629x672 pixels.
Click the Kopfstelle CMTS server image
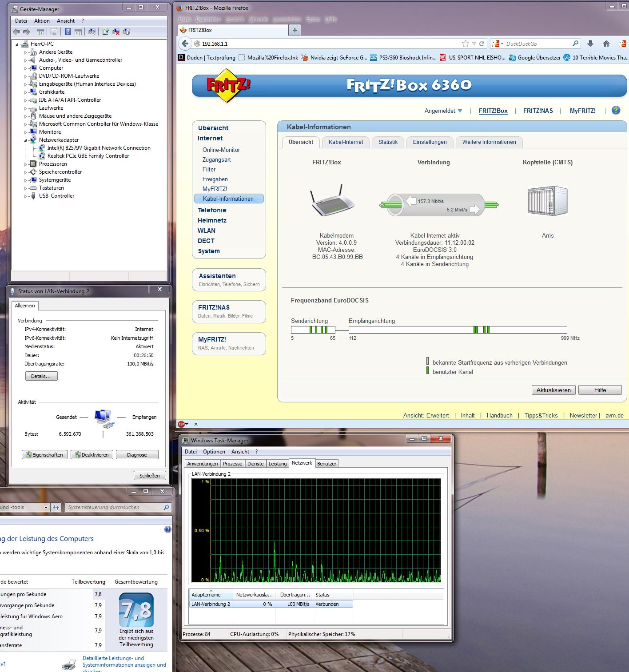[548, 201]
